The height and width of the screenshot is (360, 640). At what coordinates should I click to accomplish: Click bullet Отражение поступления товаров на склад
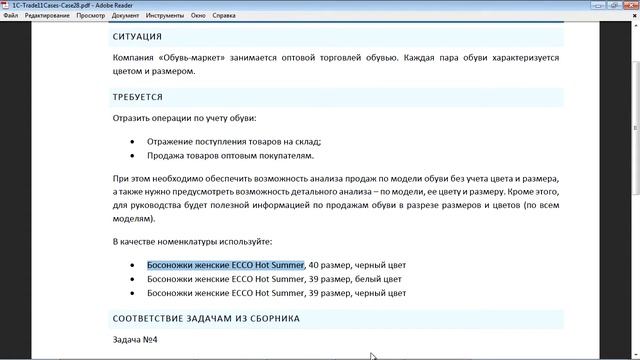[x=234, y=142]
